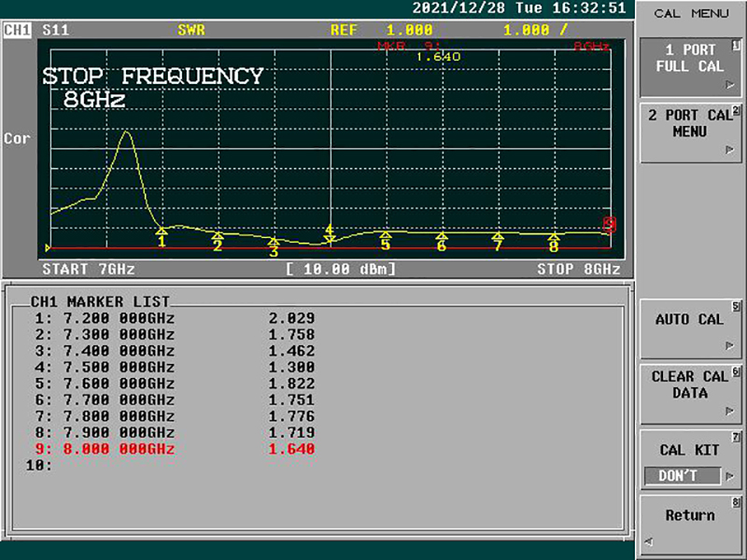Screen dimensions: 747x560
Task: Click the 1.000 / scale per division value
Action: click(535, 31)
